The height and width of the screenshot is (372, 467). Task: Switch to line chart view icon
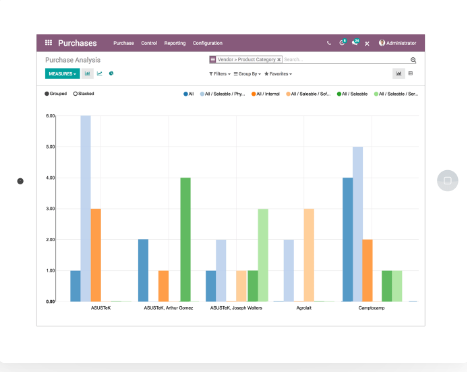click(100, 73)
